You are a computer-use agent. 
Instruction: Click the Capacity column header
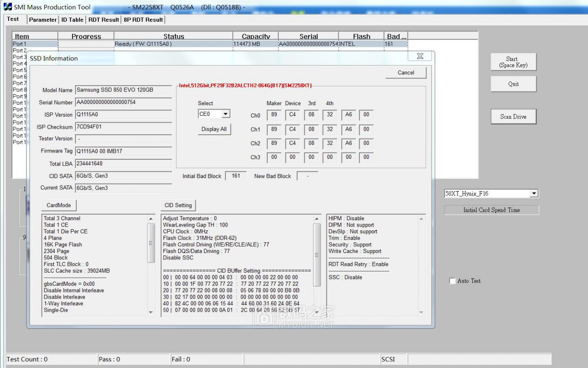[256, 37]
